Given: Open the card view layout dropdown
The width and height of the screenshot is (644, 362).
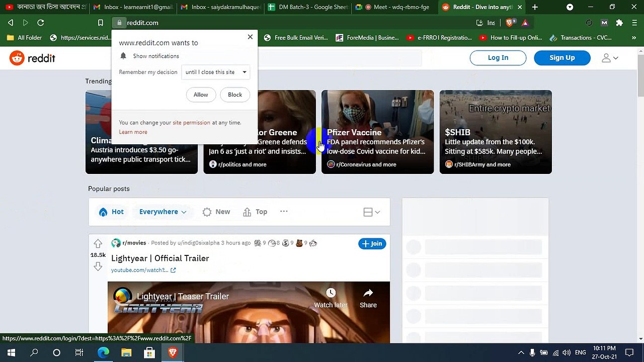Looking at the screenshot, I should tap(372, 212).
